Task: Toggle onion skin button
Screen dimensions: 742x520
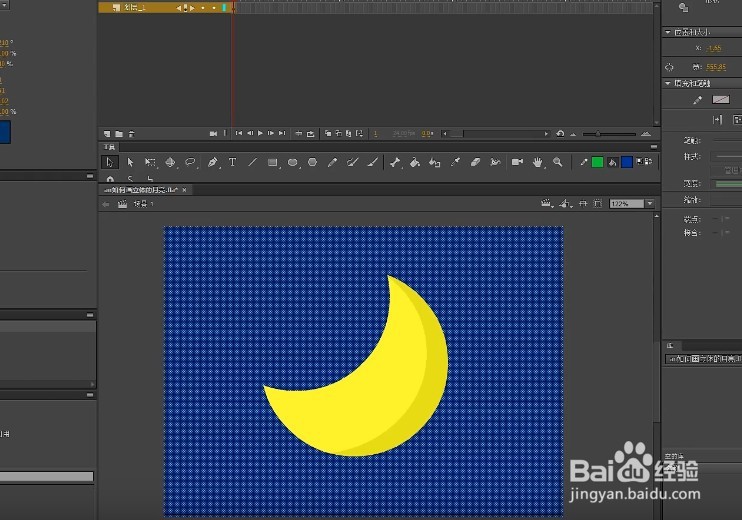Action: pyautogui.click(x=328, y=134)
